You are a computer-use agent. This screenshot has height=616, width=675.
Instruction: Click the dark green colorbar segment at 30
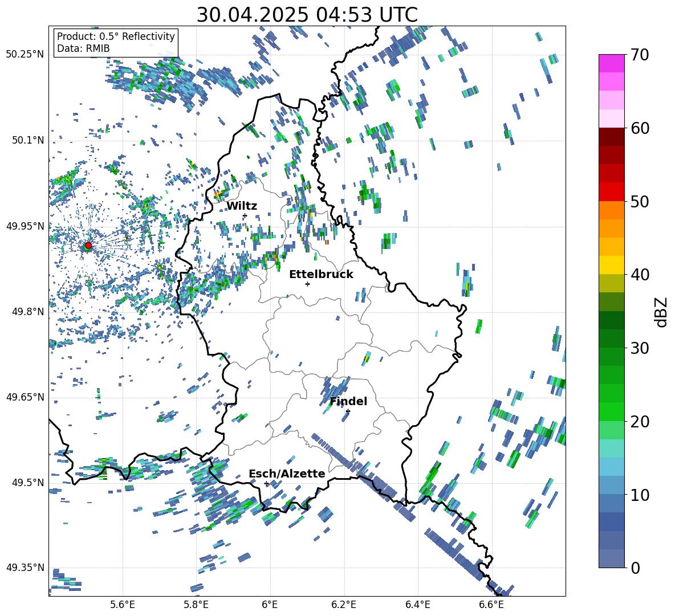coord(611,338)
